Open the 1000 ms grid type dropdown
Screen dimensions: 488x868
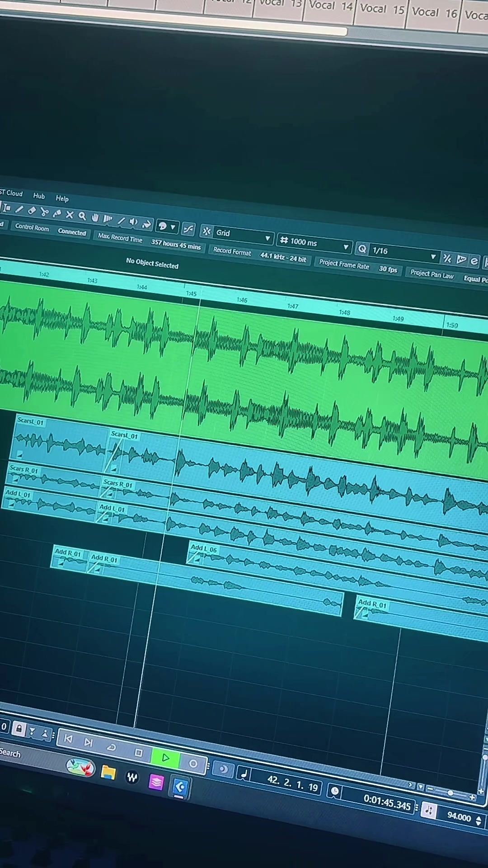coord(314,243)
